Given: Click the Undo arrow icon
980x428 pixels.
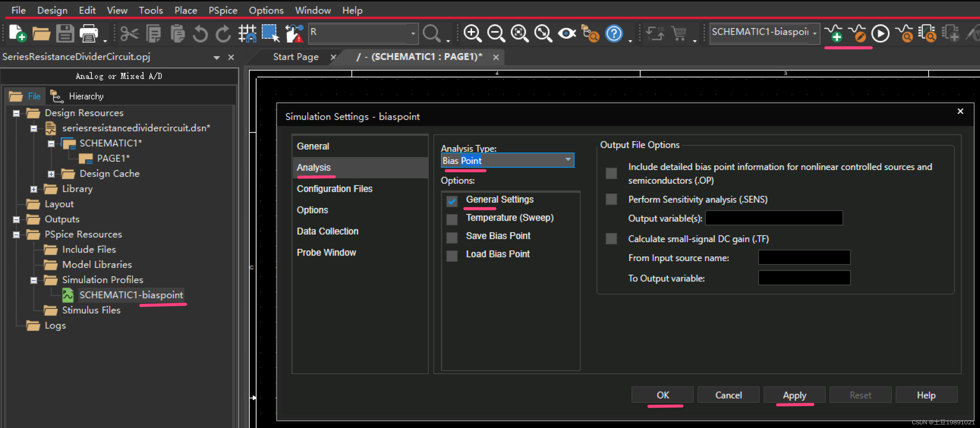Looking at the screenshot, I should (200, 33).
